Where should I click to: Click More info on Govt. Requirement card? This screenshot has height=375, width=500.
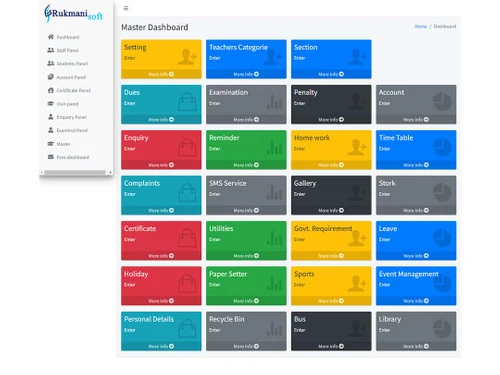[331, 256]
